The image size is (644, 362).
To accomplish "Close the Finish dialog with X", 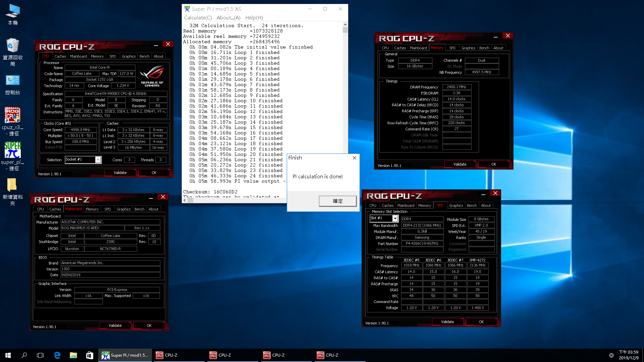I will (355, 158).
